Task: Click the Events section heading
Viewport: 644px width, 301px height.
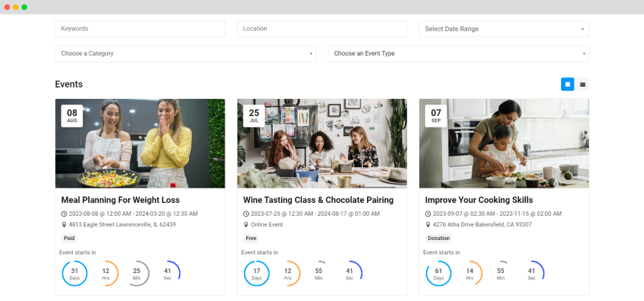Action: [69, 85]
